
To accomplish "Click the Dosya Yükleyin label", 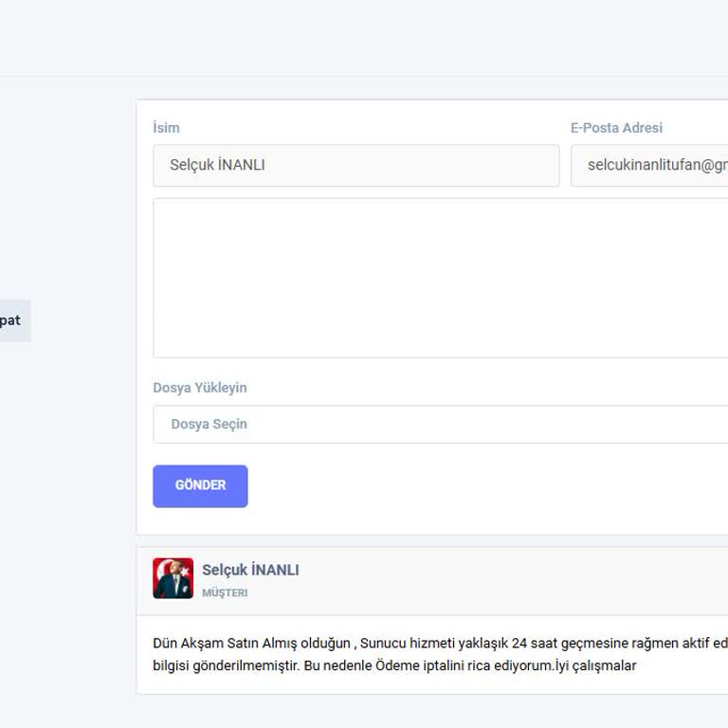I will (x=200, y=388).
